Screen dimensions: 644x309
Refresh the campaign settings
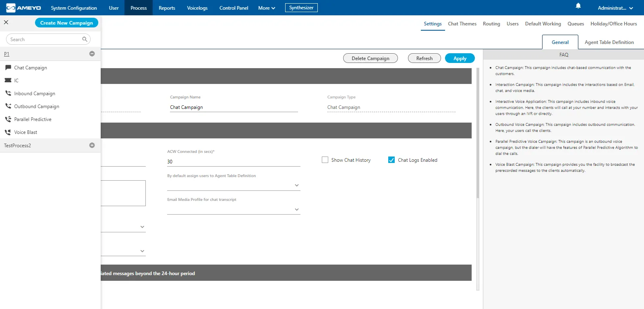(425, 58)
